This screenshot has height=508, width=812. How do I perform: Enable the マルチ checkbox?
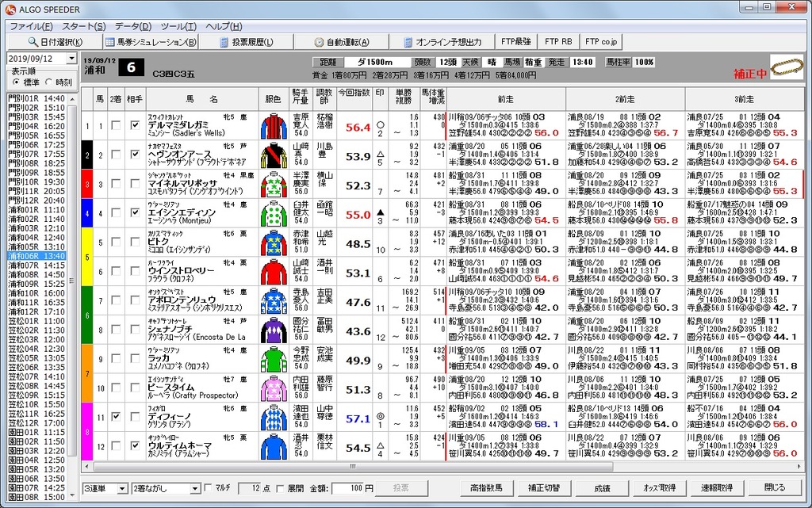(x=209, y=488)
